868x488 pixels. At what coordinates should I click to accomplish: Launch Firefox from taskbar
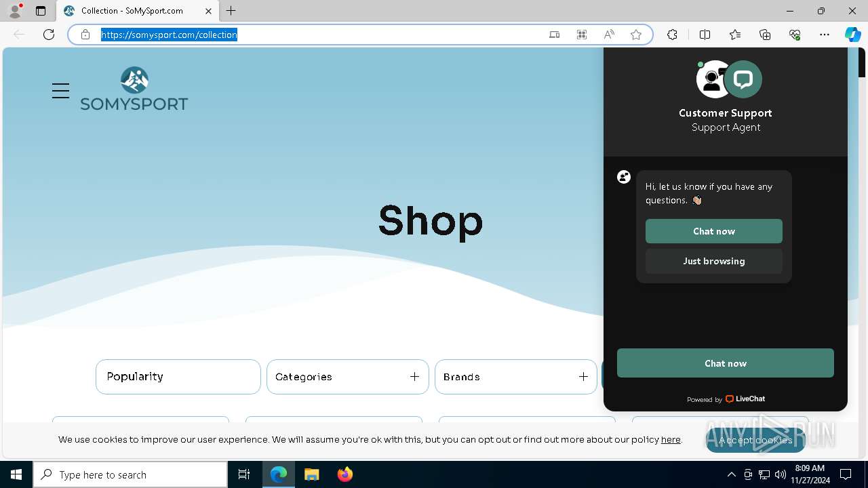345,474
